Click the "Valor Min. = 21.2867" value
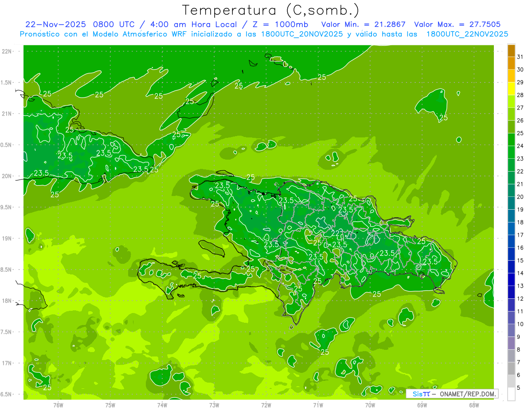The image size is (532, 411). pos(363,24)
